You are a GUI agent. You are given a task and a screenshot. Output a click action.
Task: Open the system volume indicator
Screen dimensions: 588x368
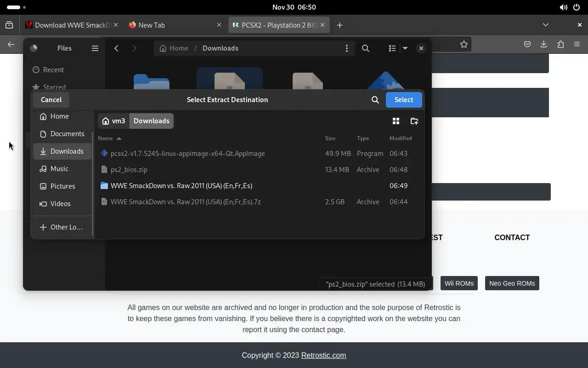(x=563, y=7)
